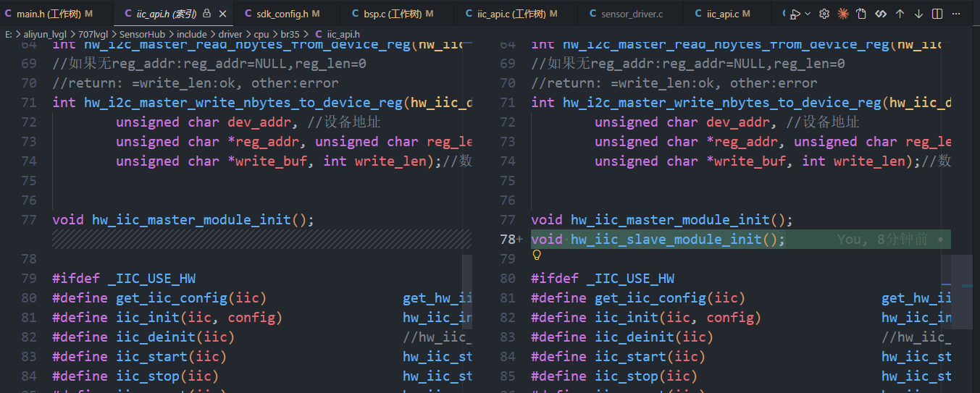The image size is (980, 393).
Task: Click 'iic_start(iic)' define in right pane
Action: tap(650, 357)
